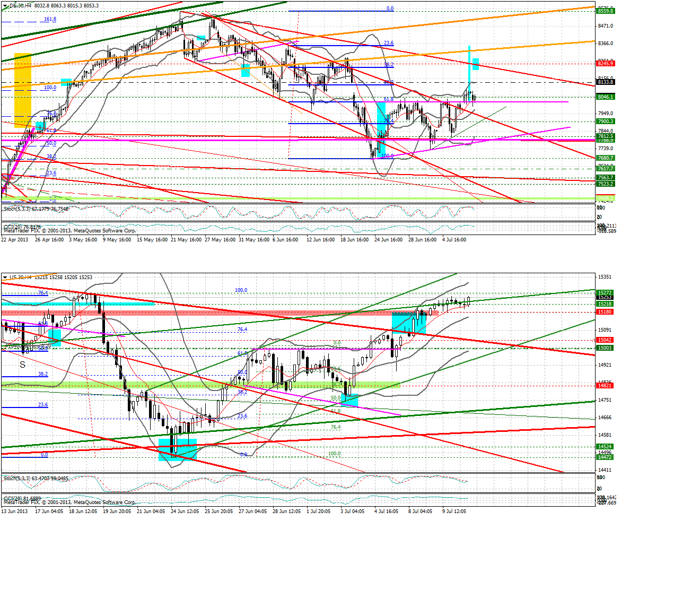Click the 17 Jun 04:05 date label
Viewport: 700px width, 590px height.
[49, 511]
